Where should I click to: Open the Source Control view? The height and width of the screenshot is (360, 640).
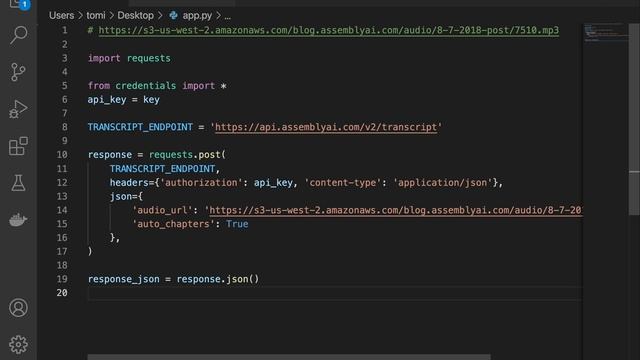pyautogui.click(x=18, y=72)
